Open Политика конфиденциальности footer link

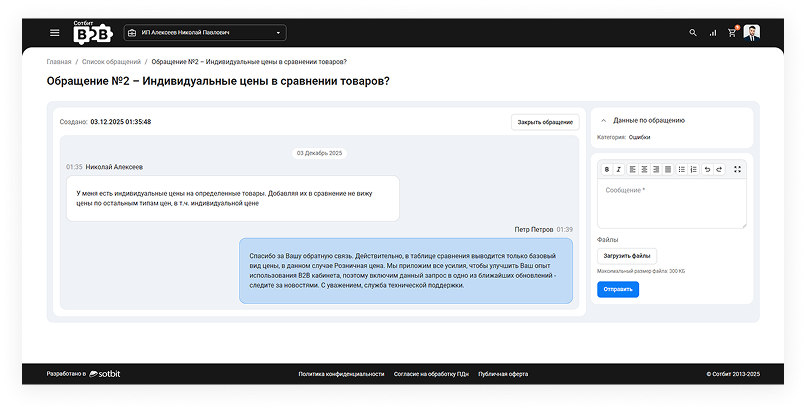point(341,373)
